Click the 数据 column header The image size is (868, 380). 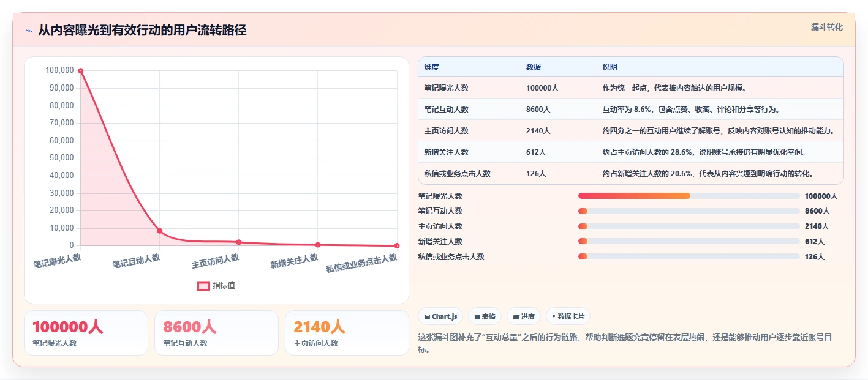[x=533, y=67]
